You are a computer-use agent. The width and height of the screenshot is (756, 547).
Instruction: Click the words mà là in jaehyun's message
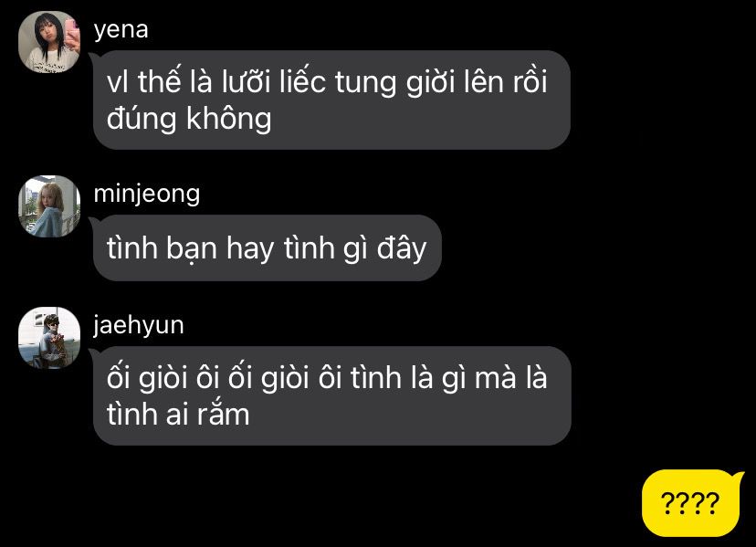510,378
